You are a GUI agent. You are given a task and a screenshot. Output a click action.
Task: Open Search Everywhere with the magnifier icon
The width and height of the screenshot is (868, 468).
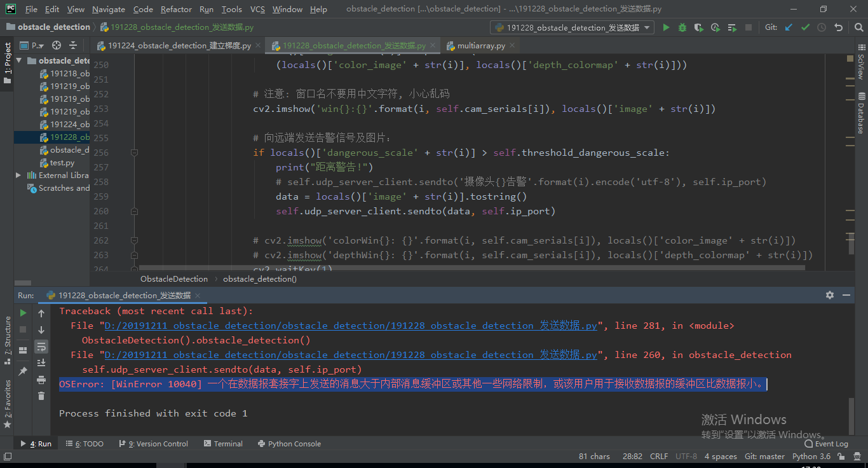pos(859,28)
